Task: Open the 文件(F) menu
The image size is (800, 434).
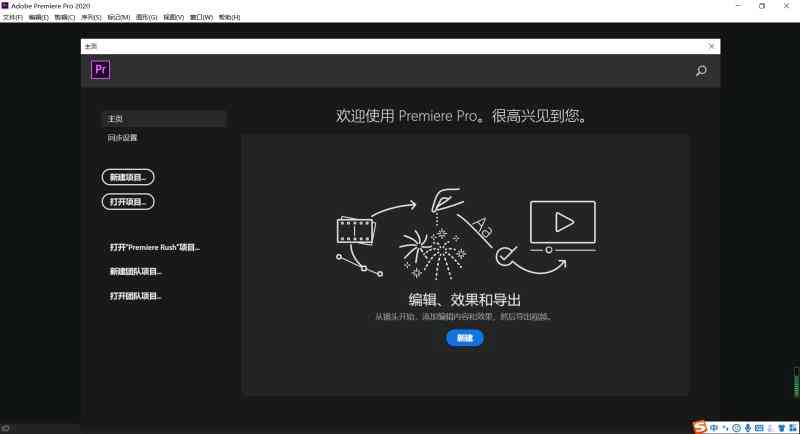Action: [x=13, y=17]
